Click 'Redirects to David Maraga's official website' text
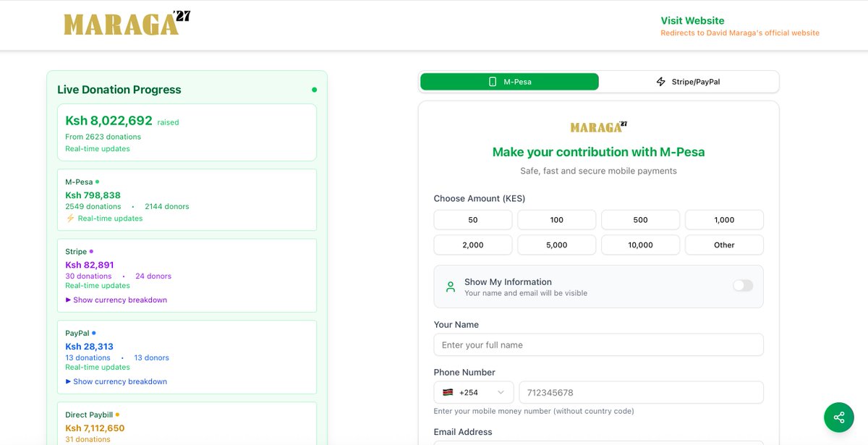The image size is (868, 445). [x=740, y=33]
